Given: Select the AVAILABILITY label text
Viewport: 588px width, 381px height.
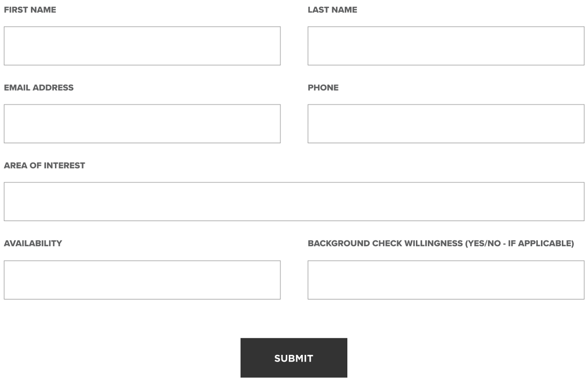Looking at the screenshot, I should coord(33,244).
